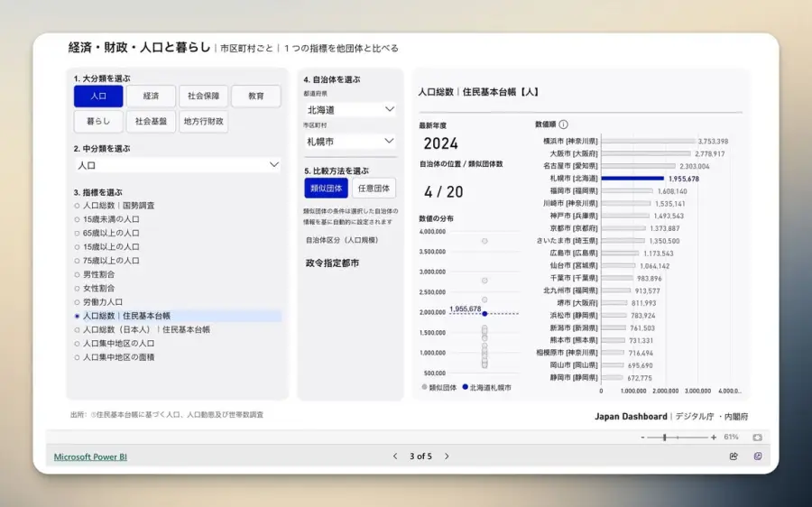Click zoom in plus icon
The width and height of the screenshot is (812, 507).
(x=714, y=438)
